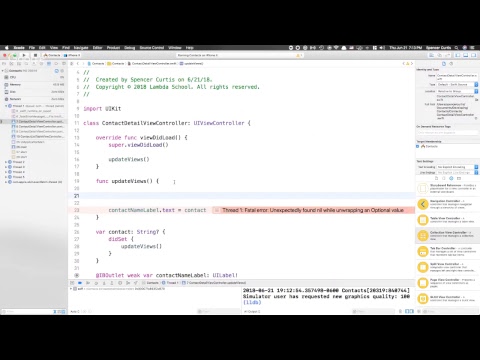Click the Run (play) button in Xcode toolbar
This screenshot has width=480, height=360.
pyautogui.click(x=24, y=55)
